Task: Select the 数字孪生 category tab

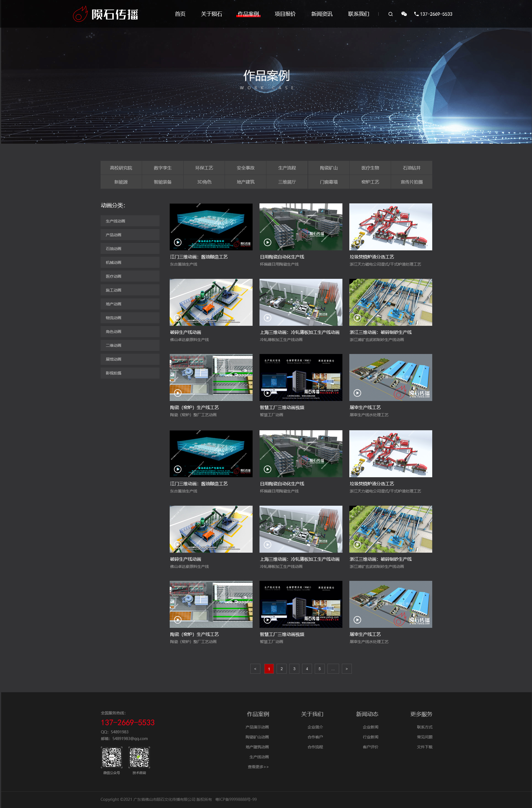Action: click(x=162, y=168)
